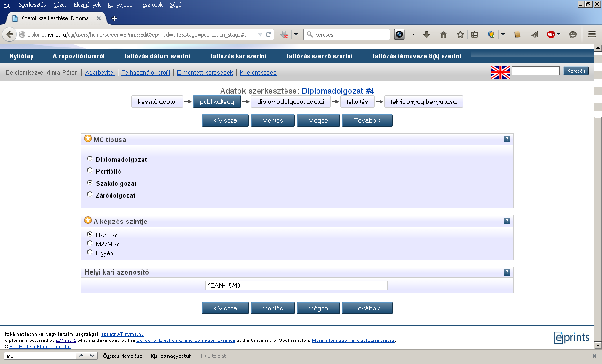Open a new tab with the plus icon
602x364 pixels.
pyautogui.click(x=114, y=18)
